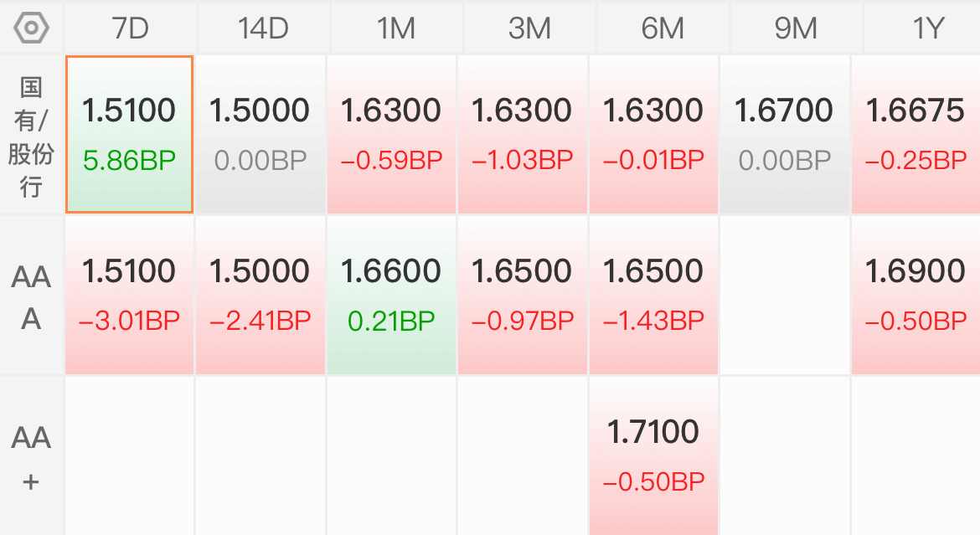Open highlighted 7D cell with 5.86BP
The image size is (980, 535).
click(129, 134)
